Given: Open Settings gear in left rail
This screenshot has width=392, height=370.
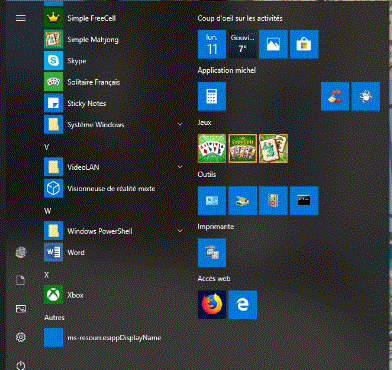Looking at the screenshot, I should point(21,337).
